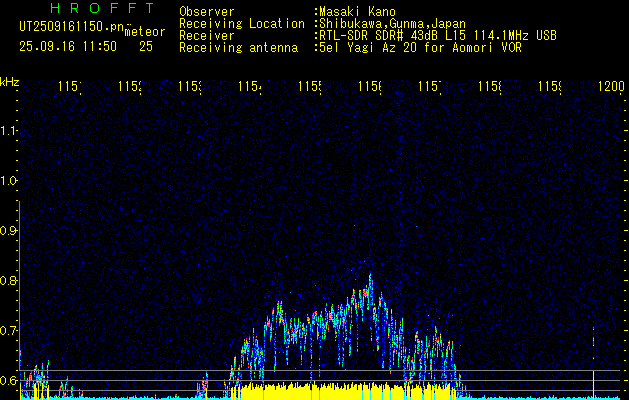
Task: Click the kHz axis unit label
Action: pos(9,82)
